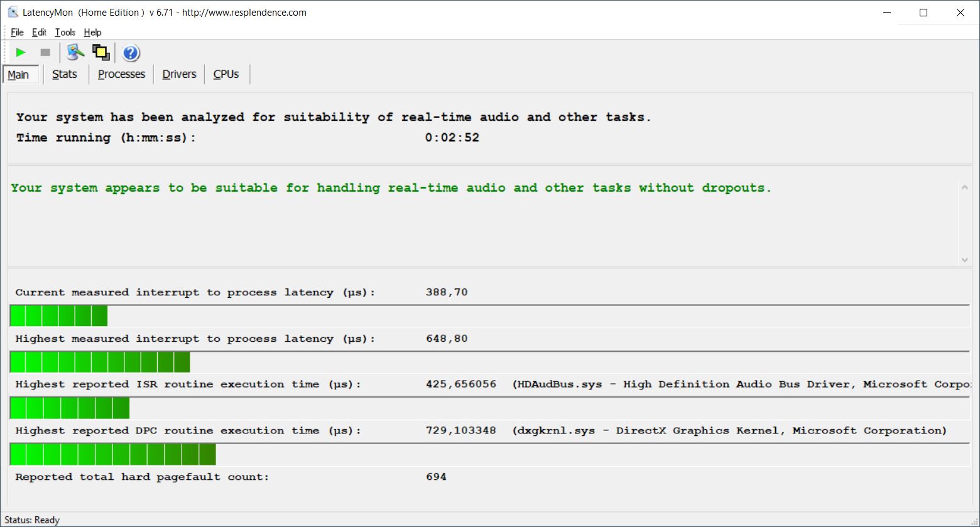Viewport: 980px width, 527px height.
Task: Select the Main tab
Action: (x=19, y=75)
